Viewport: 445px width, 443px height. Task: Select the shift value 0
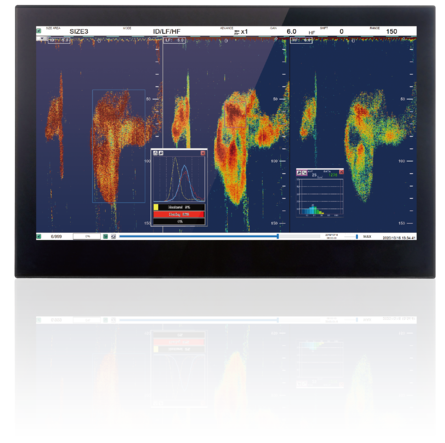point(341,31)
